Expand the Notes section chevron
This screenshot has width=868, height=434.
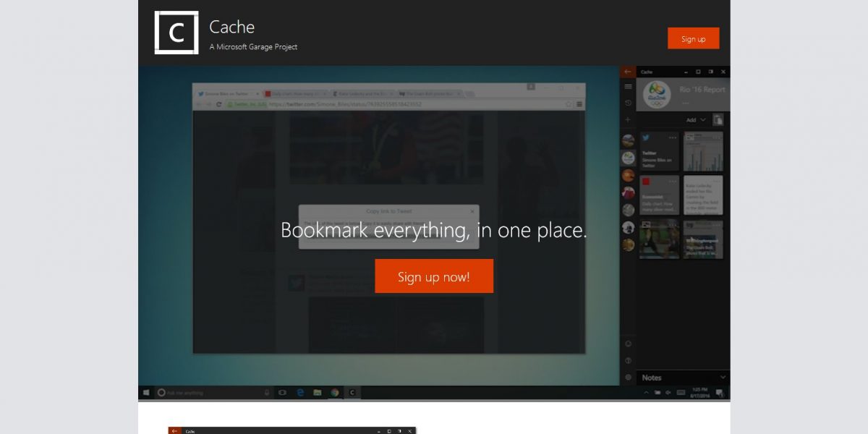(723, 377)
